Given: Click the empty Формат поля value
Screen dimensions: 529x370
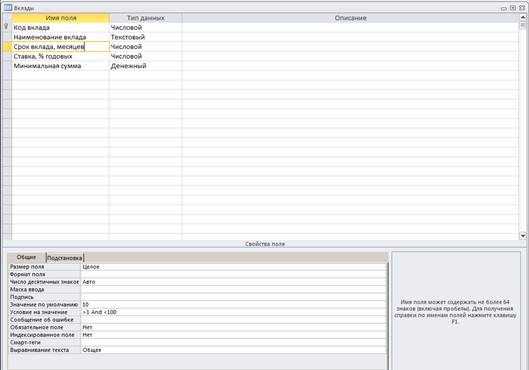Looking at the screenshot, I should pyautogui.click(x=233, y=274).
